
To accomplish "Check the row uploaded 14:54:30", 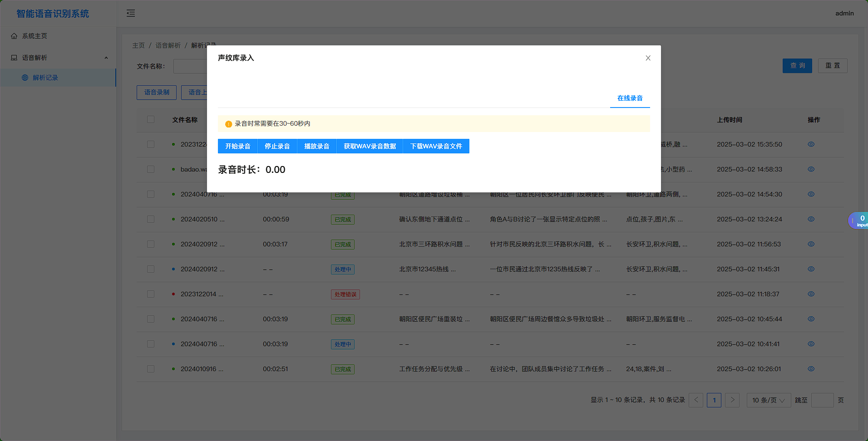I will pyautogui.click(x=151, y=194).
